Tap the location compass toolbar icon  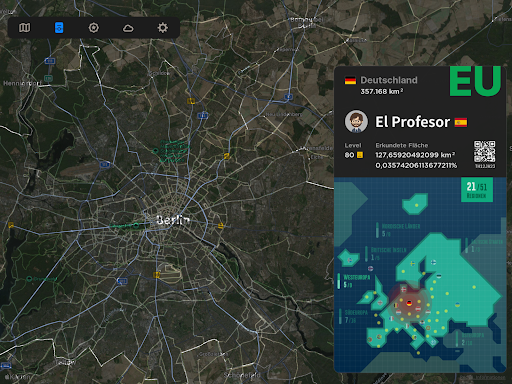click(93, 28)
